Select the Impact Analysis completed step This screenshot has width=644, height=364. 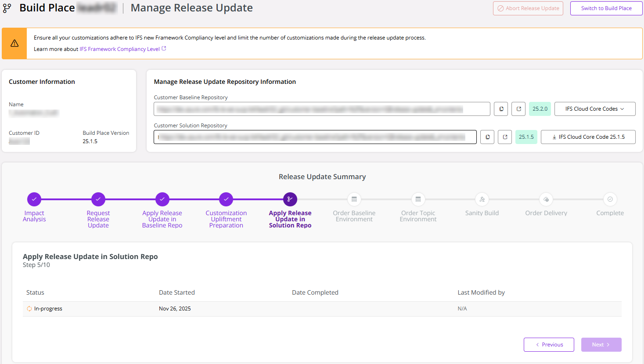click(x=34, y=199)
